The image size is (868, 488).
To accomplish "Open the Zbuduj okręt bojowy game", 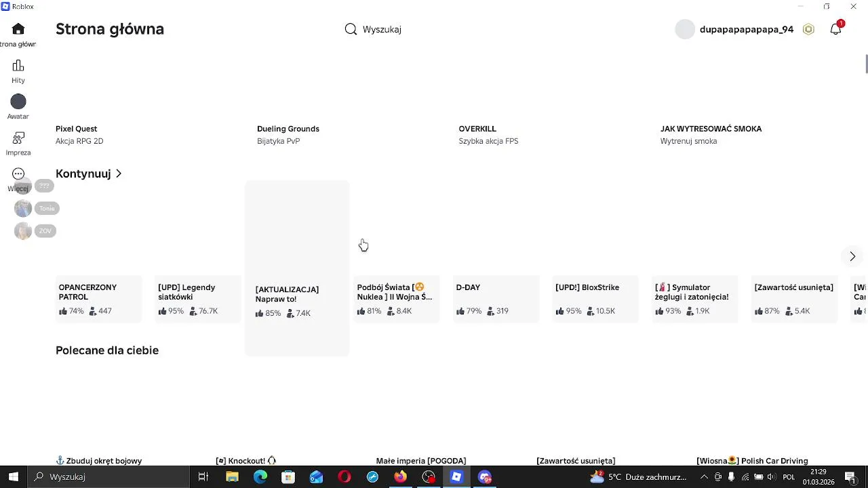I will pyautogui.click(x=98, y=461).
